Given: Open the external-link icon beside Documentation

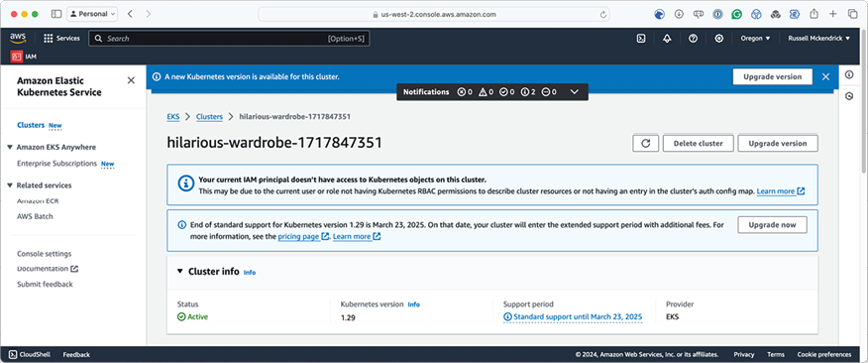Looking at the screenshot, I should 74,269.
